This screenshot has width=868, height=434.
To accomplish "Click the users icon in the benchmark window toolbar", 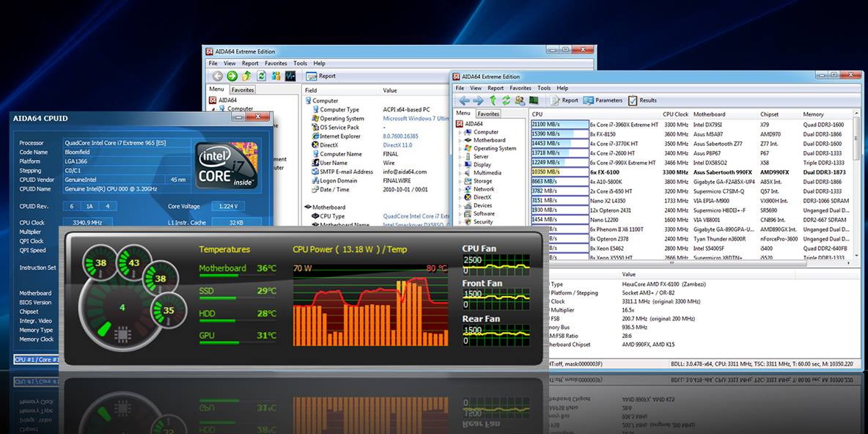I will (520, 100).
